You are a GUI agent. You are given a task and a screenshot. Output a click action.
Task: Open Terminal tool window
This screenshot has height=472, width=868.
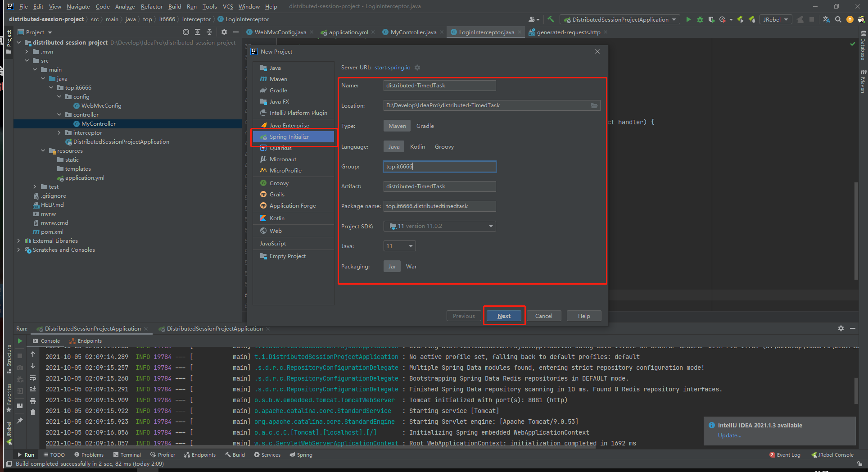tap(127, 455)
